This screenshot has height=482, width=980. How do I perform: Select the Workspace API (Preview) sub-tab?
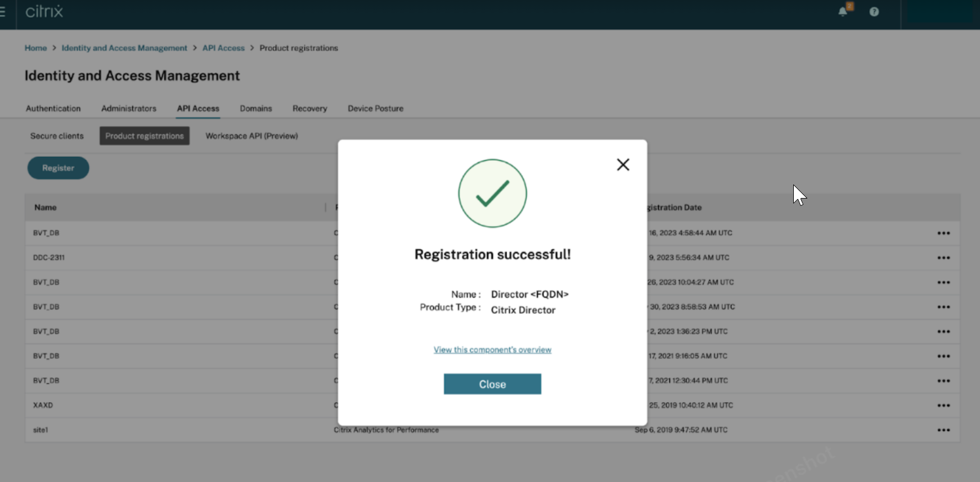(x=251, y=136)
